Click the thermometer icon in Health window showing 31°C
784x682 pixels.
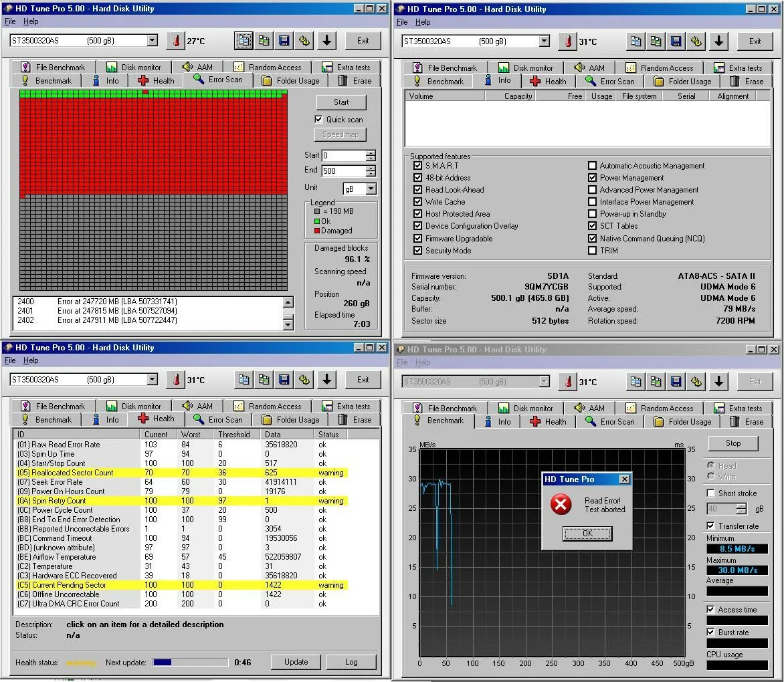176,380
